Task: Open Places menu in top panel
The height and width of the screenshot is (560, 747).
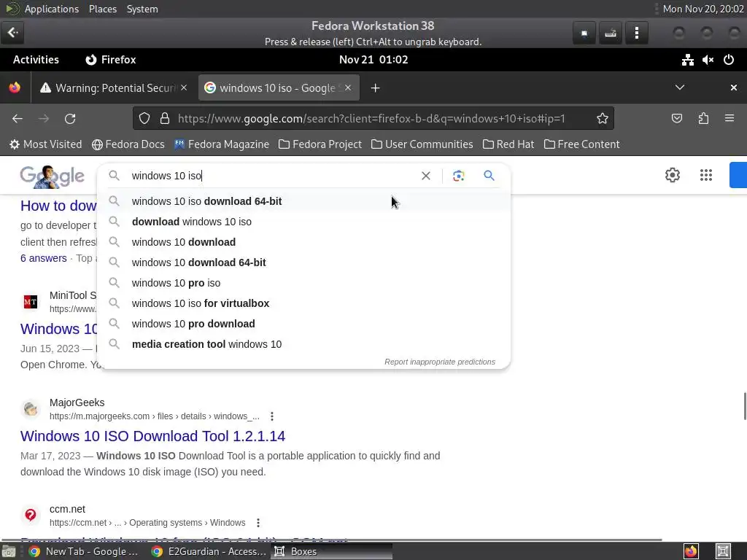Action: coord(103,9)
